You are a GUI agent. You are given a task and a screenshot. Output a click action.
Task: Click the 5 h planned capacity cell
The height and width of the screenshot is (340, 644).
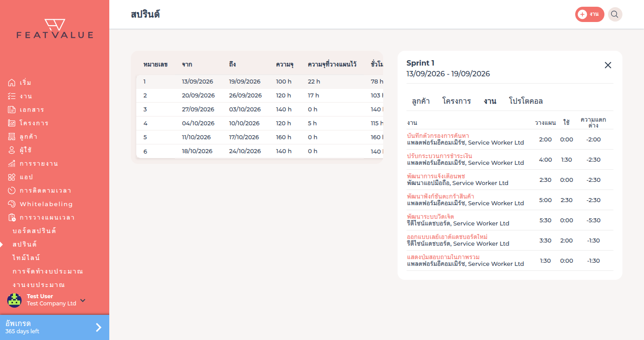pyautogui.click(x=312, y=124)
